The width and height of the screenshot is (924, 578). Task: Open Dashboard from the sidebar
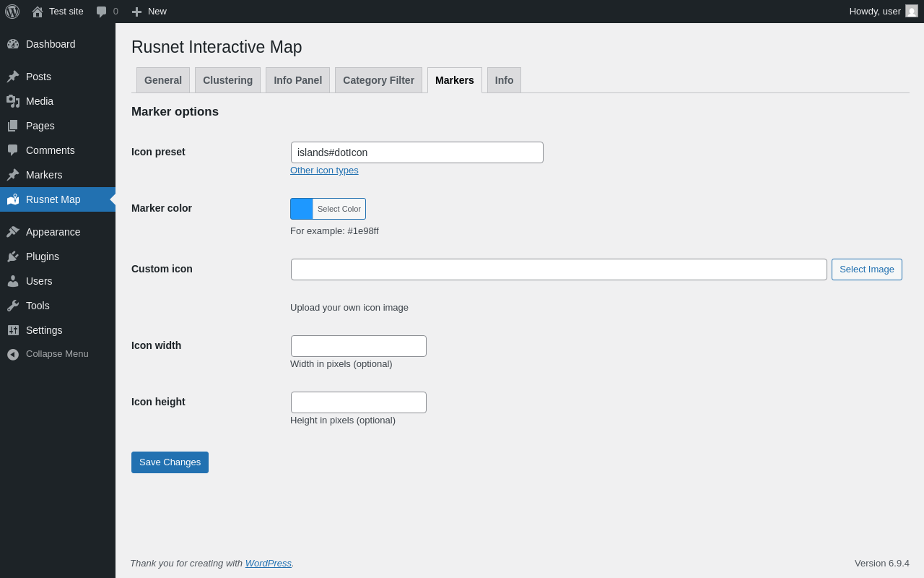click(x=51, y=44)
